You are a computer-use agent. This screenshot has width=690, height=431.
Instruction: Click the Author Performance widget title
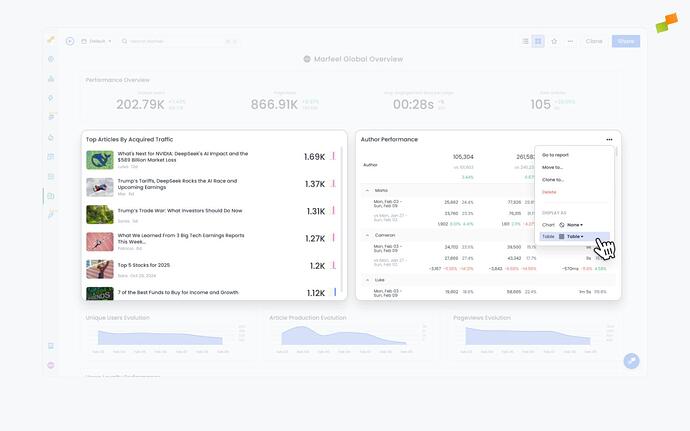(389, 140)
